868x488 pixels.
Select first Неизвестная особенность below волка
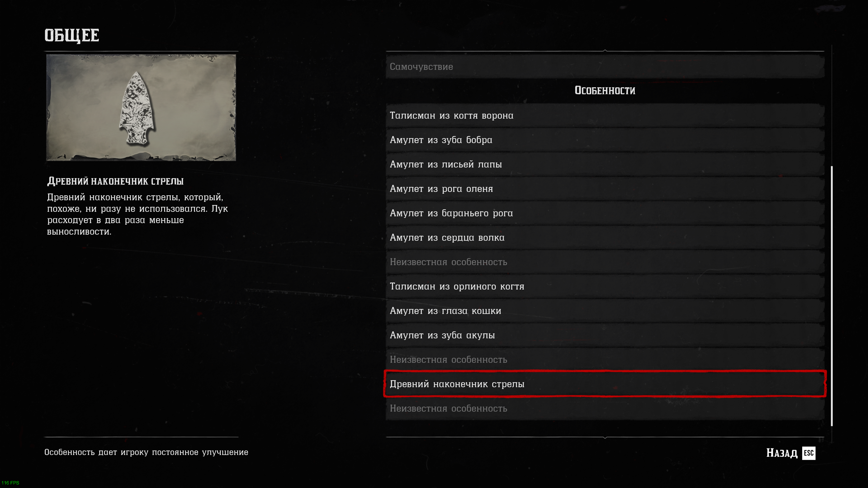click(605, 262)
